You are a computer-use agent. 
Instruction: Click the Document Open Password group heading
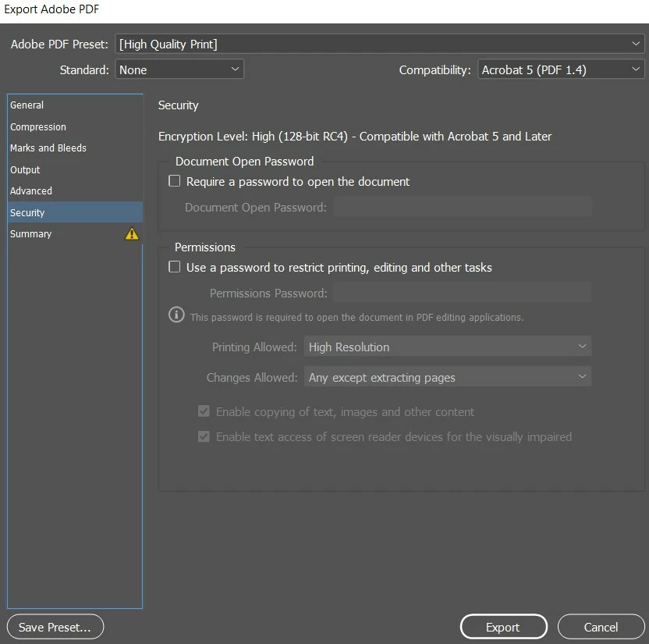point(245,162)
